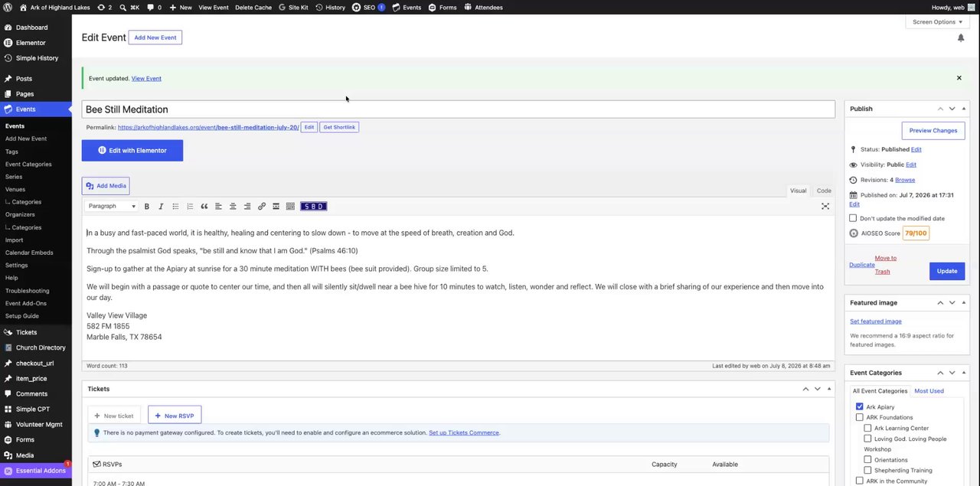
Task: Align text right
Action: [x=247, y=207]
